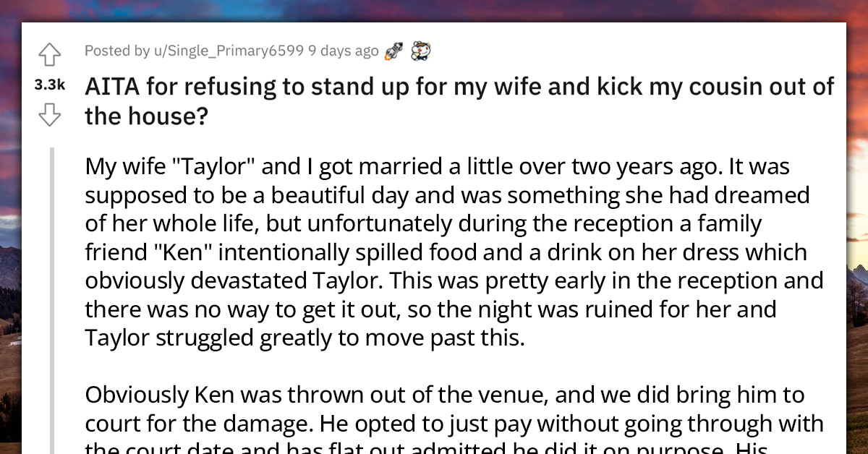
Task: Click the 'Posted by' metadata text
Action: coord(116,51)
